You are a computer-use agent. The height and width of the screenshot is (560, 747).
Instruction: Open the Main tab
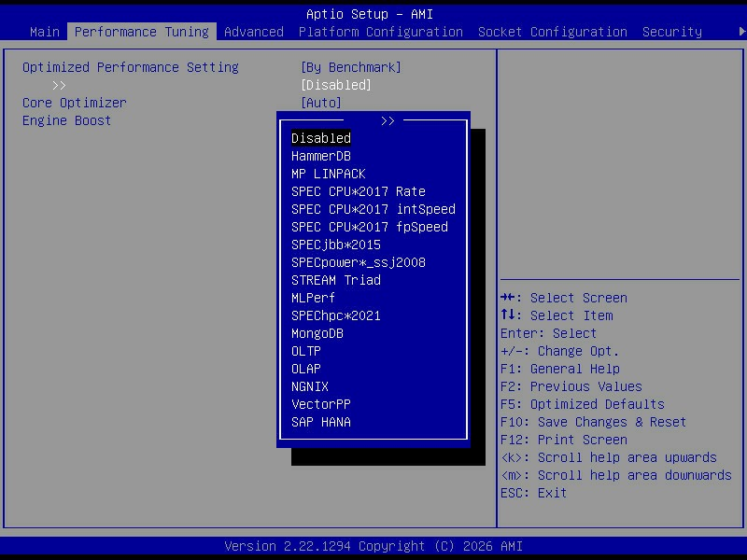pos(44,32)
